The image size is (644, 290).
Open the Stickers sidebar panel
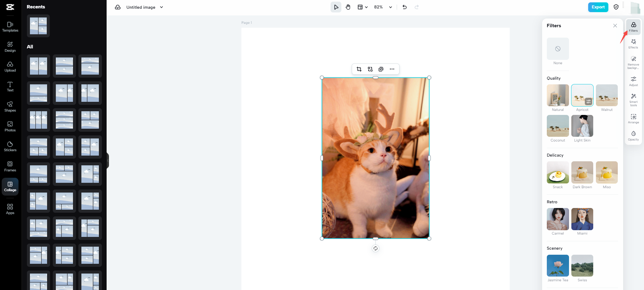pos(10,147)
